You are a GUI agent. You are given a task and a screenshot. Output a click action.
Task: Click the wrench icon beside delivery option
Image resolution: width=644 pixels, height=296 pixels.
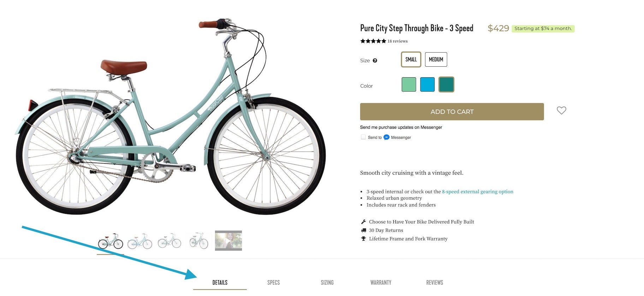point(363,222)
